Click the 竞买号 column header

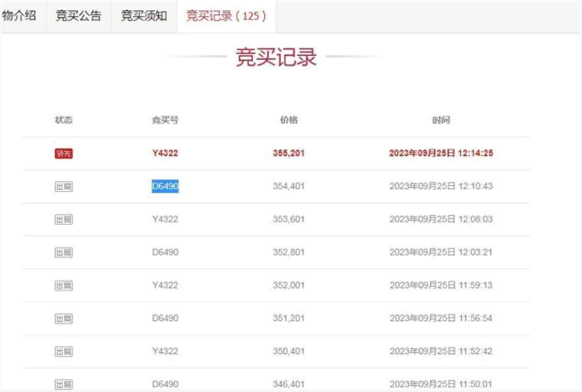[165, 120]
